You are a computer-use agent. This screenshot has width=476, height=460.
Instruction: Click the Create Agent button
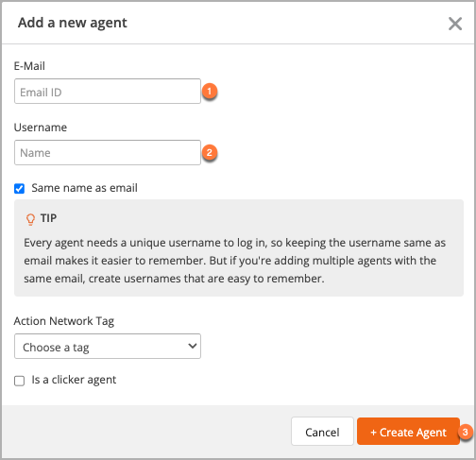click(x=408, y=432)
